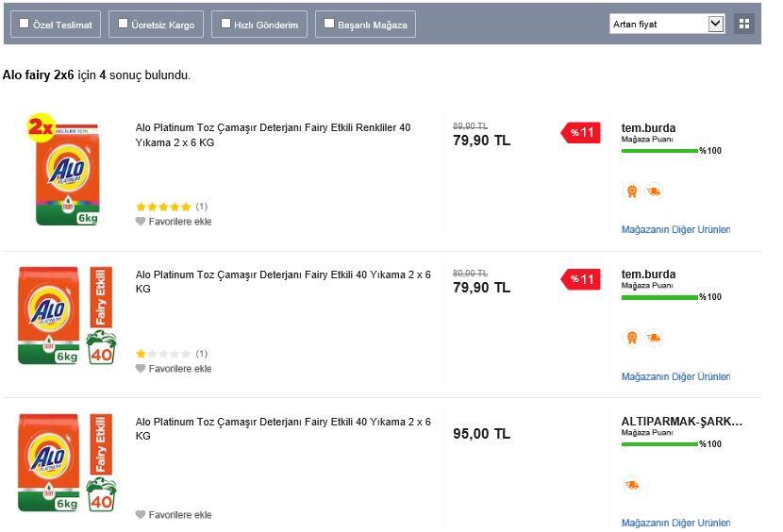This screenshot has width=783, height=532.
Task: Open Mağazanın Diğer Ürünleri link in second row
Action: click(675, 376)
